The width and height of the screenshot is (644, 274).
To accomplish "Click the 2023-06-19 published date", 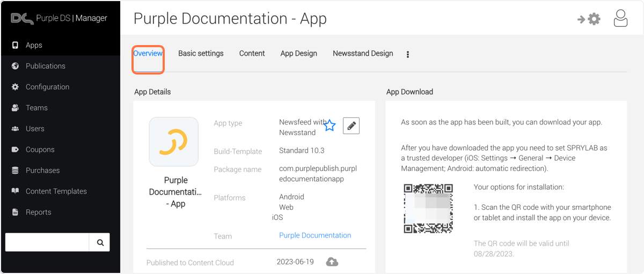I will click(295, 262).
